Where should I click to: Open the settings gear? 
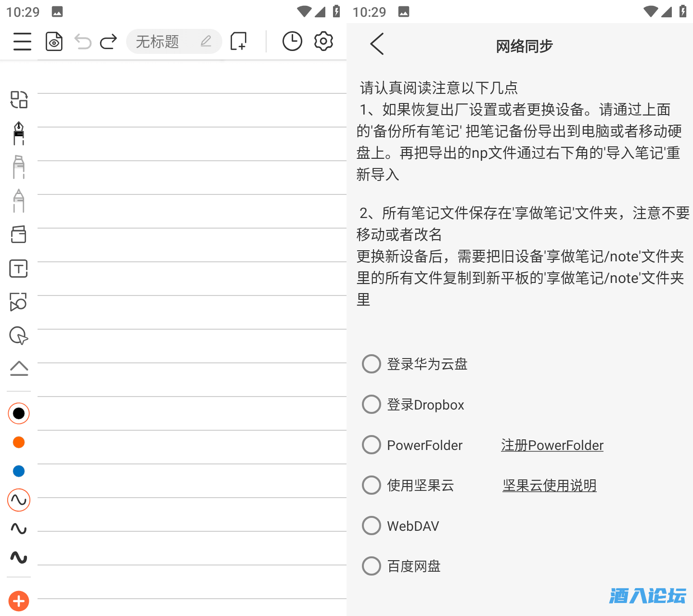point(323,42)
